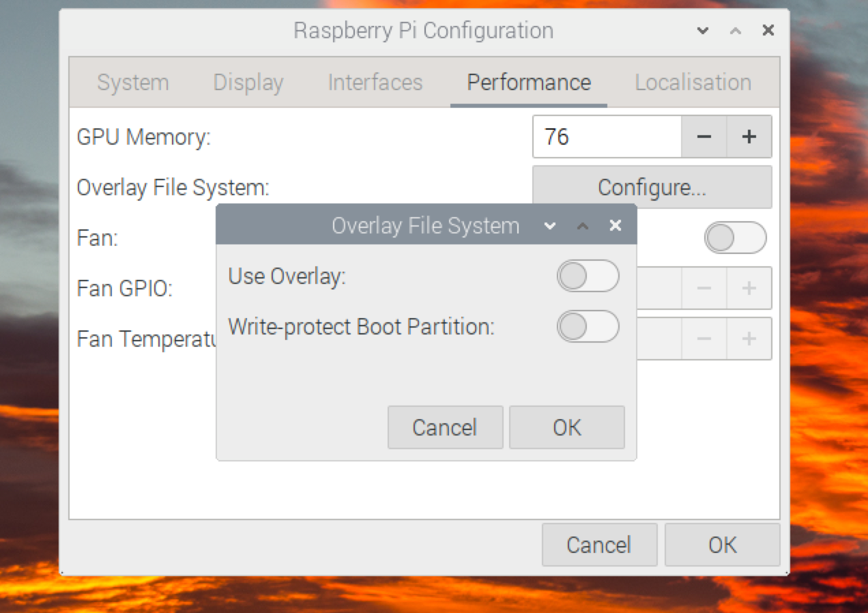Enable the Use Overlay toggle
The height and width of the screenshot is (613, 868).
click(588, 276)
